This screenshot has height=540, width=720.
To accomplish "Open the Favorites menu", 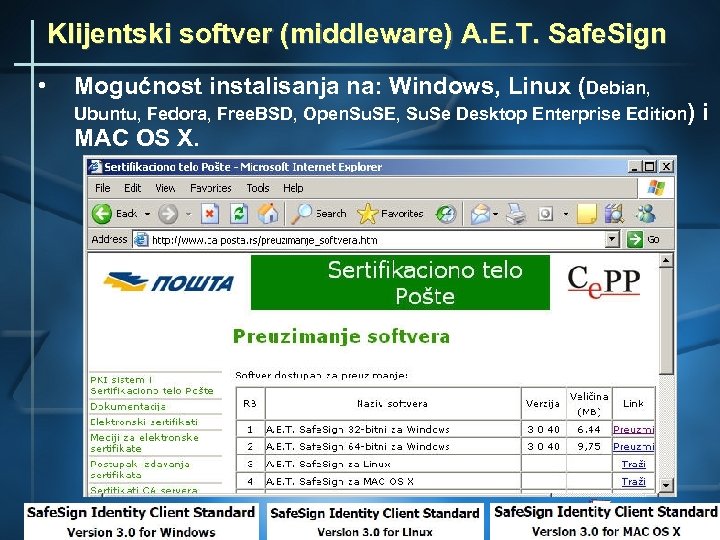I will tap(211, 188).
